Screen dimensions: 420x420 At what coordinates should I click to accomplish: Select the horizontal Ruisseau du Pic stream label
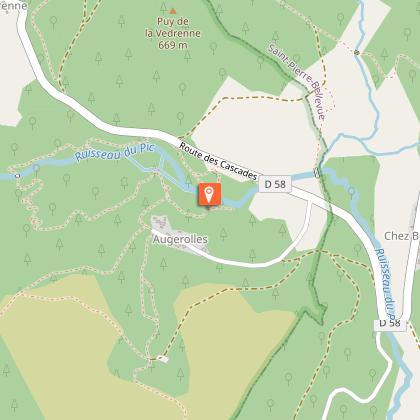(115, 152)
